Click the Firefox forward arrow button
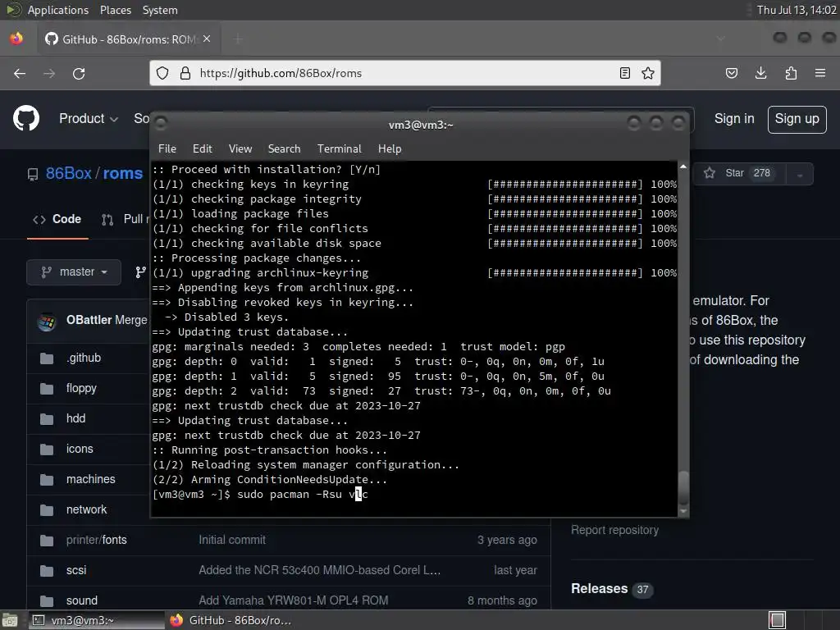 49,73
